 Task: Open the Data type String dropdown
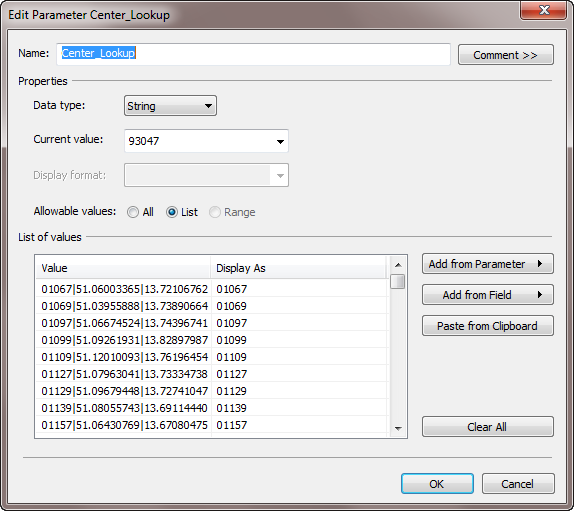point(170,106)
